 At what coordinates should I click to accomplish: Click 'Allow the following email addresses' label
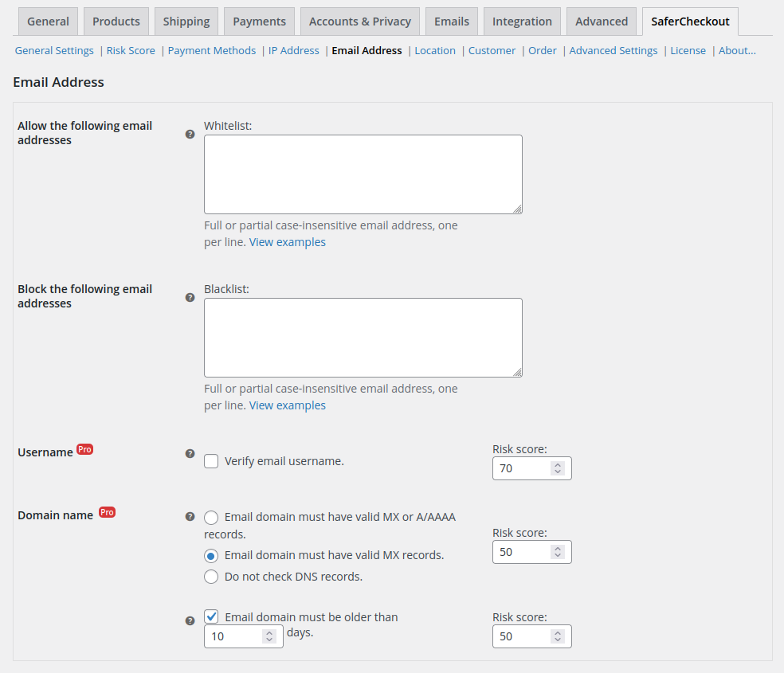[x=85, y=133]
